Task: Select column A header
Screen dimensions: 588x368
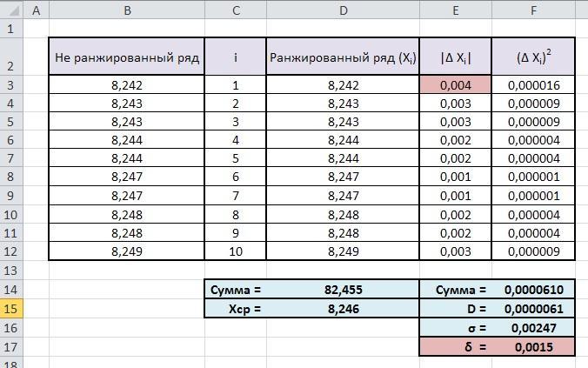Action: click(x=36, y=10)
